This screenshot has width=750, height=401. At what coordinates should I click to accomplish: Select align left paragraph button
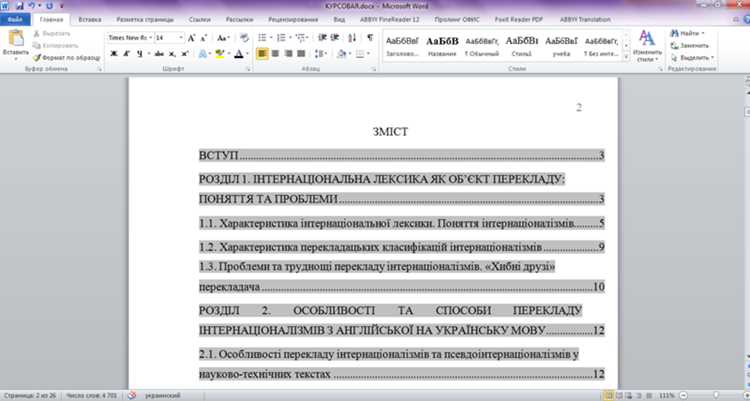[262, 54]
